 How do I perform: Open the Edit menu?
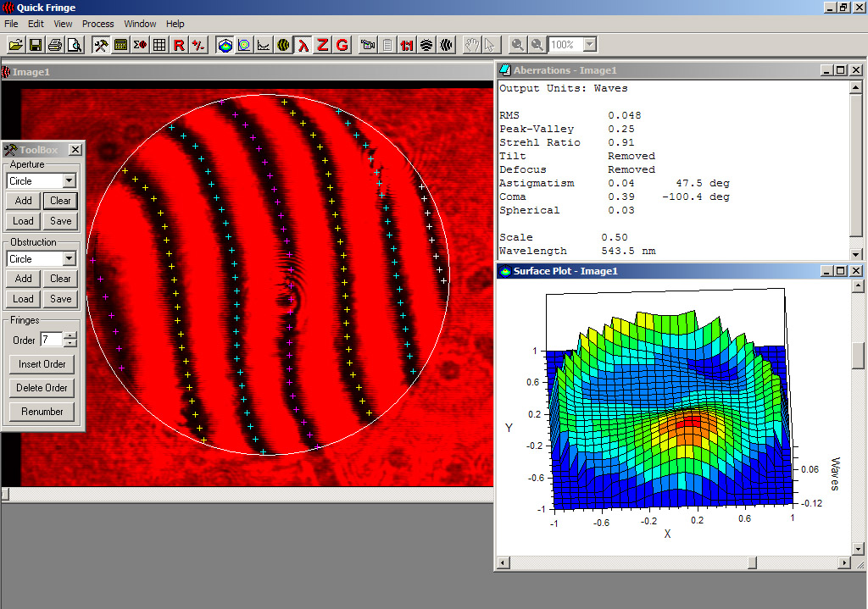coord(36,24)
